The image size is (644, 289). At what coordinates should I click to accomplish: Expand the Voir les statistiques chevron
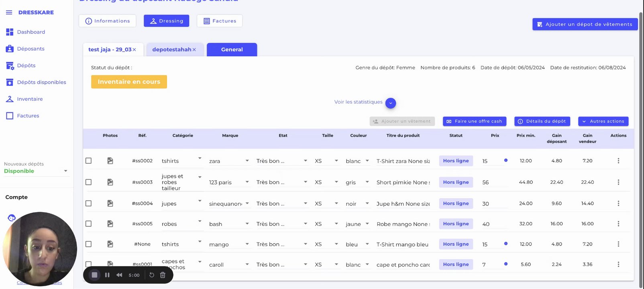pyautogui.click(x=391, y=103)
